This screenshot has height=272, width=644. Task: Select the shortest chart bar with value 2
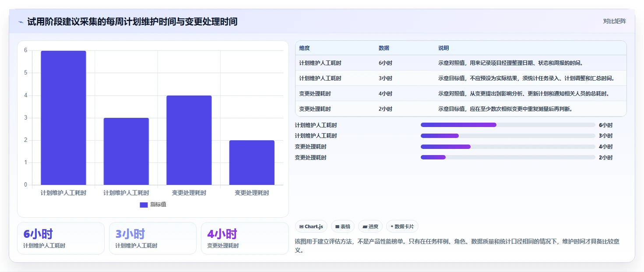[x=252, y=162]
